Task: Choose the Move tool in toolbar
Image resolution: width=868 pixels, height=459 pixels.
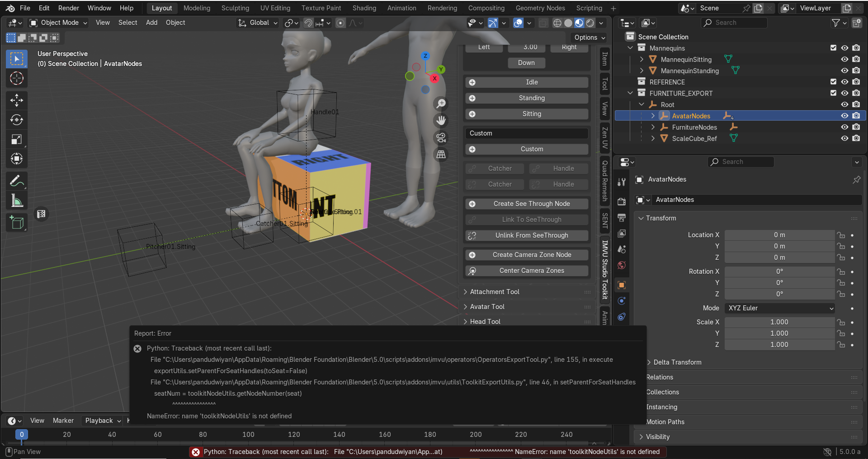Action: tap(17, 100)
